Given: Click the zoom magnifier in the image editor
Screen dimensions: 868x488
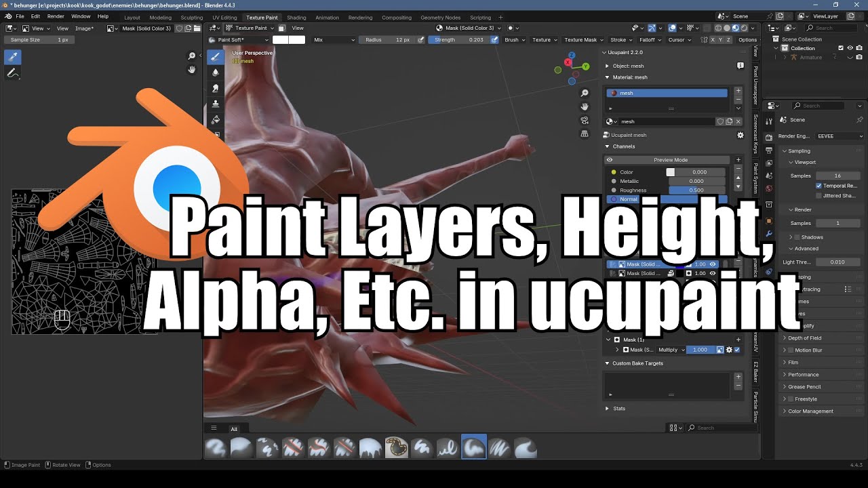Looking at the screenshot, I should coord(192,56).
